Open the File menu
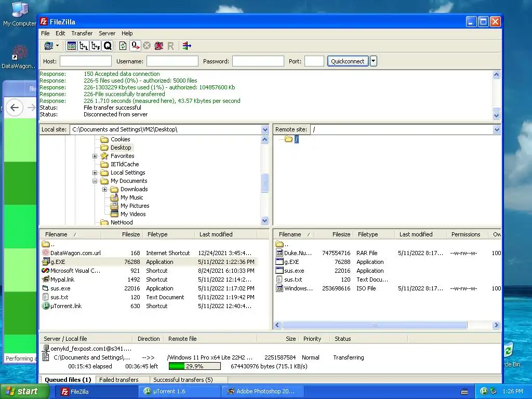Screen dimensions: 532x399 45,33
